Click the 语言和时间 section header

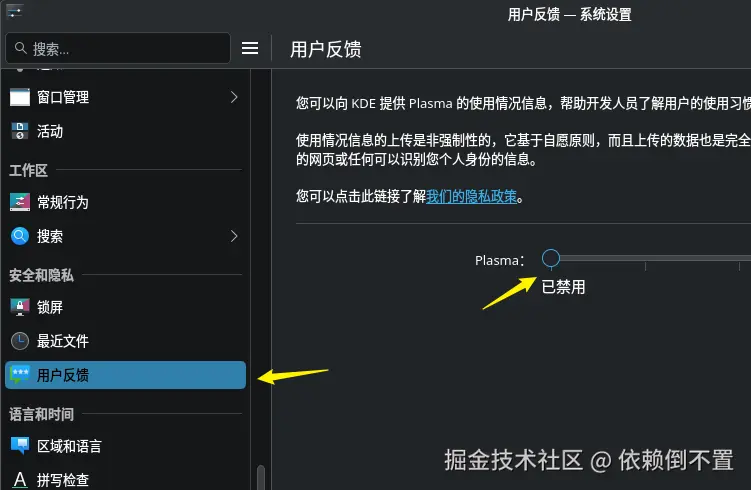pos(42,414)
